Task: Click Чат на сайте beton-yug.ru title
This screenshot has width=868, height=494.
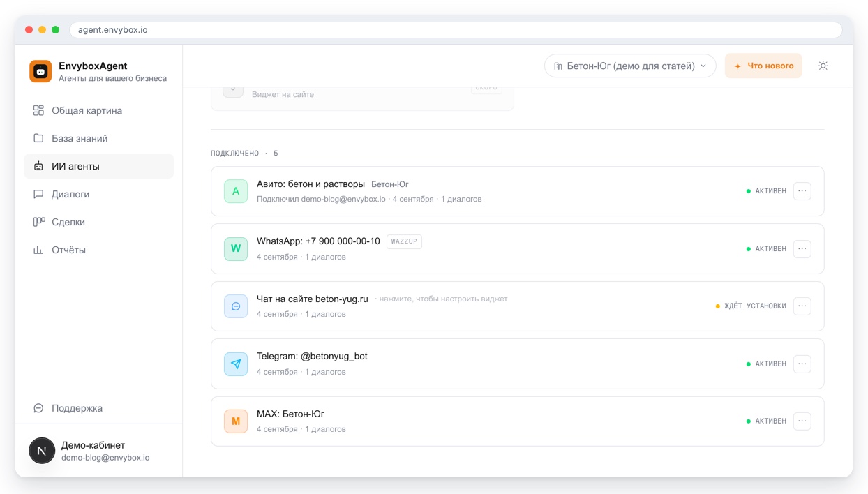Action: 312,299
